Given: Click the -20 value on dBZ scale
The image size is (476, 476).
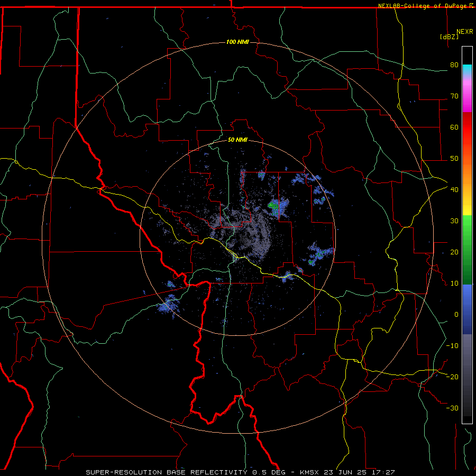Looking at the screenshot, I should [x=452, y=377].
